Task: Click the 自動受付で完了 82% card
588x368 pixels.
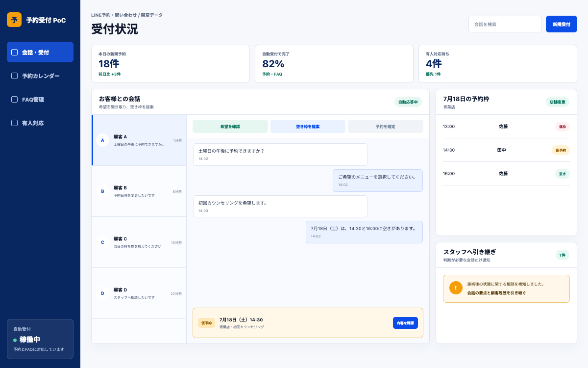Action: (334, 64)
